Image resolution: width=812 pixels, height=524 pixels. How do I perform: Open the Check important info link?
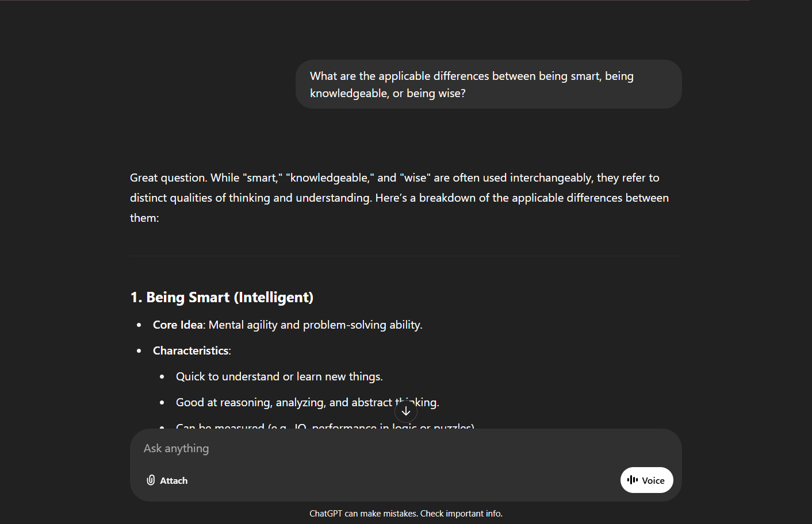[461, 514]
